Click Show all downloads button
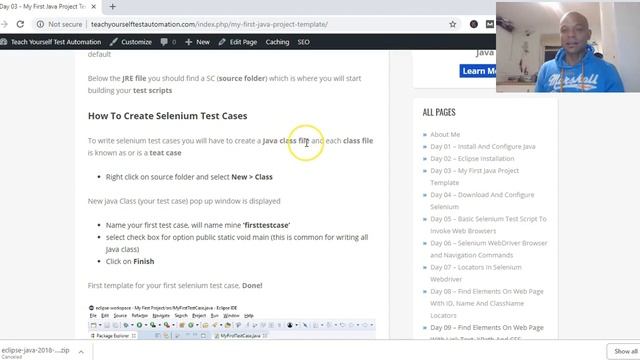640x360 pixels. tap(624, 351)
